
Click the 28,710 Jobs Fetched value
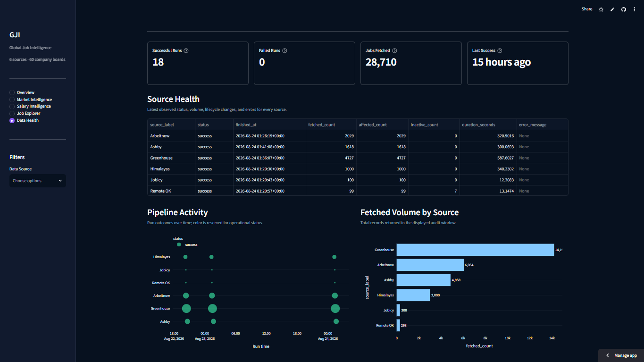coord(381,62)
